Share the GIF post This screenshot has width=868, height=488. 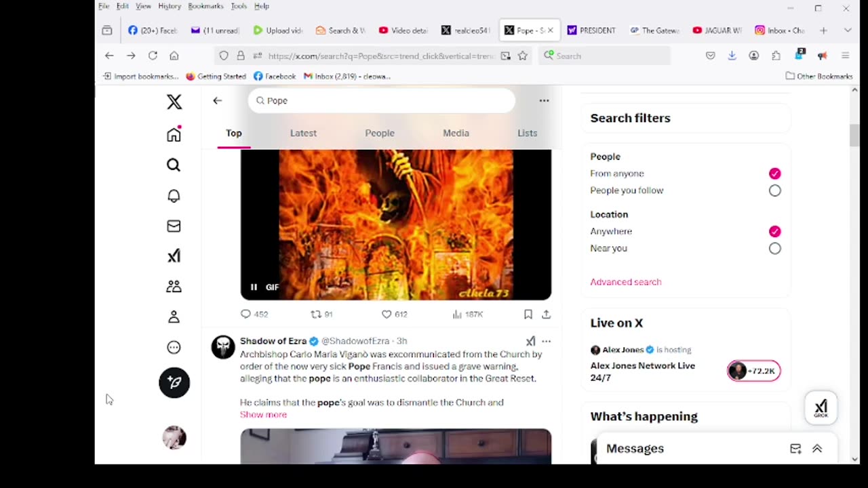[x=546, y=314]
